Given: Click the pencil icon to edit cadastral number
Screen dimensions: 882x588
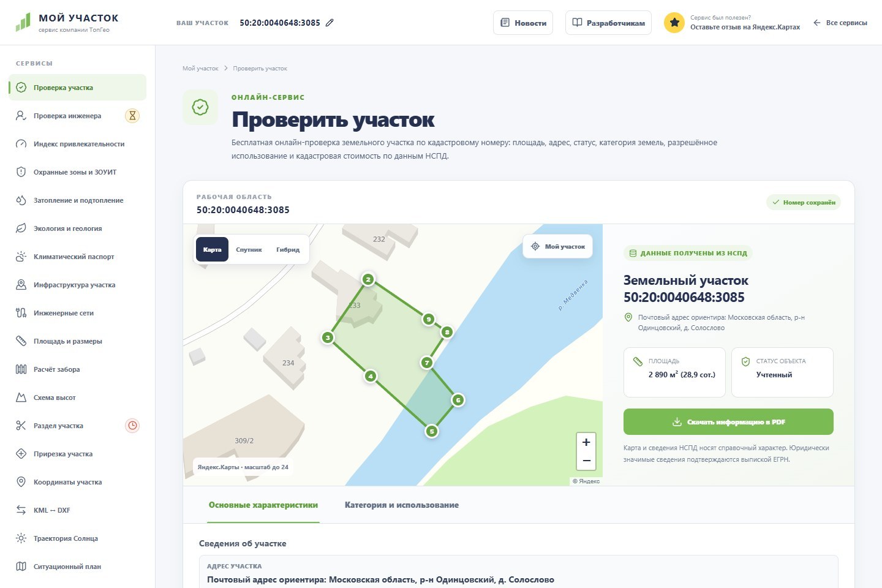Looking at the screenshot, I should point(330,23).
